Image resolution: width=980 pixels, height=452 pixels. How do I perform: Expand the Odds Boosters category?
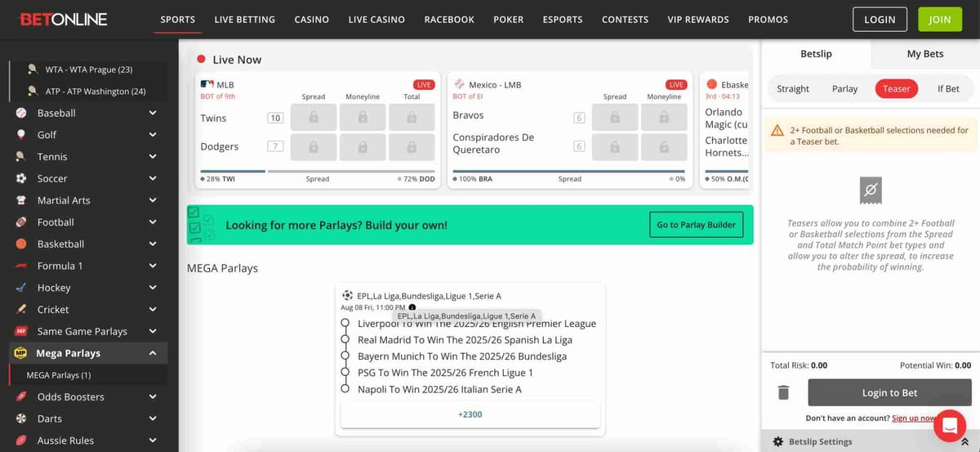(153, 396)
